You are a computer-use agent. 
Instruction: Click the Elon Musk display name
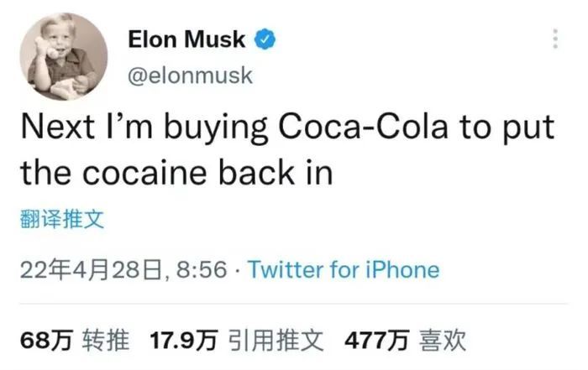tap(186, 39)
